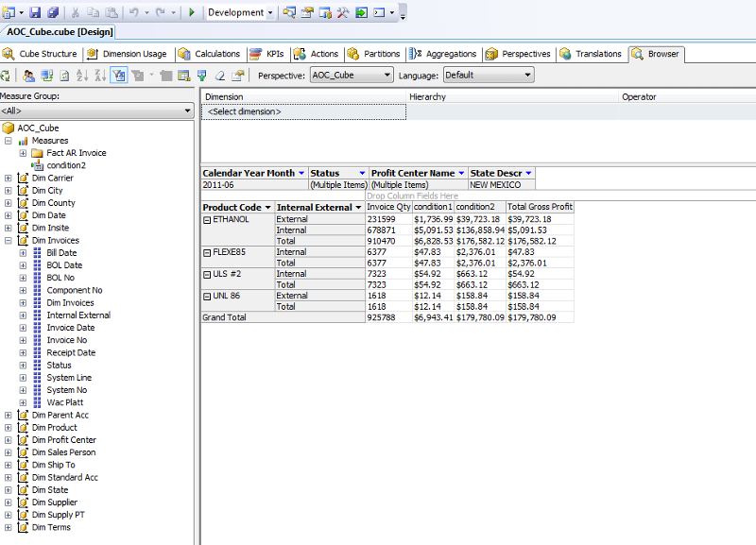Click the Cut scissors icon
Screen dimensions: 756x545
tap(74, 12)
